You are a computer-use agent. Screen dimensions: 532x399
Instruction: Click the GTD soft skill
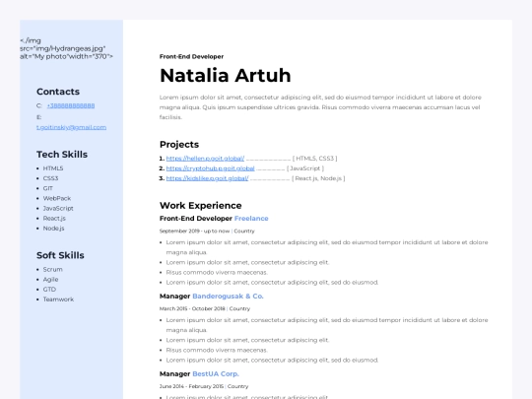(49, 290)
